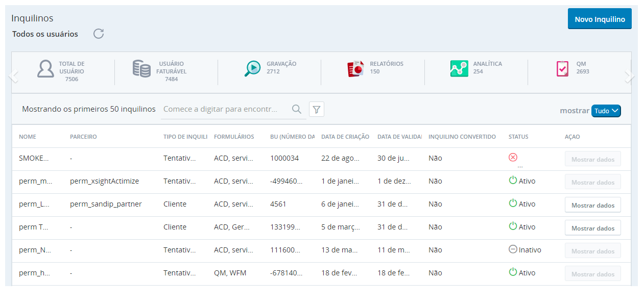Click validity date 30 de ju... cell
Image resolution: width=644 pixels, height=306 pixels.
pyautogui.click(x=393, y=158)
